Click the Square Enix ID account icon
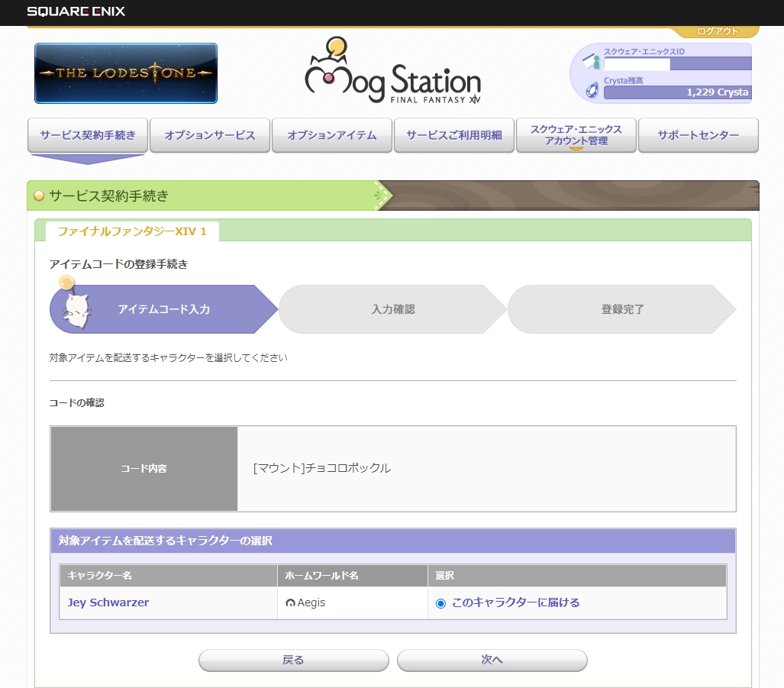Image resolution: width=784 pixels, height=688 pixels. [x=592, y=62]
